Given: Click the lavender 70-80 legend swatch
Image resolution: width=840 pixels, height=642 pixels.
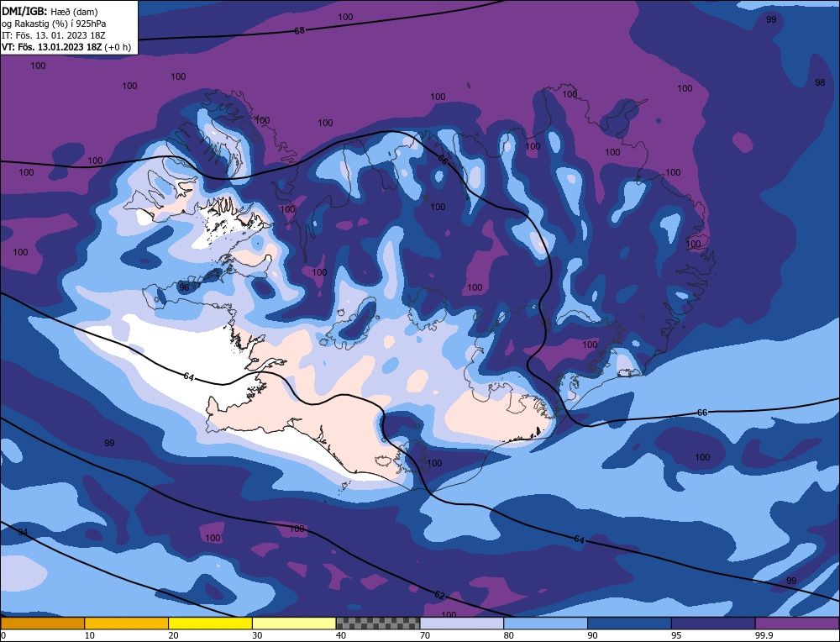Looking at the screenshot, I should [x=462, y=623].
